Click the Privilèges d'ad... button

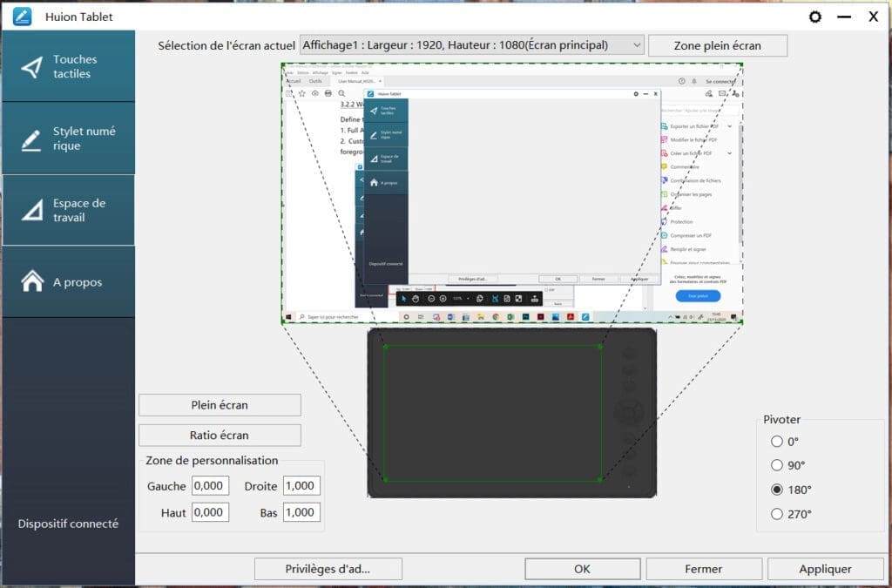[x=328, y=569]
